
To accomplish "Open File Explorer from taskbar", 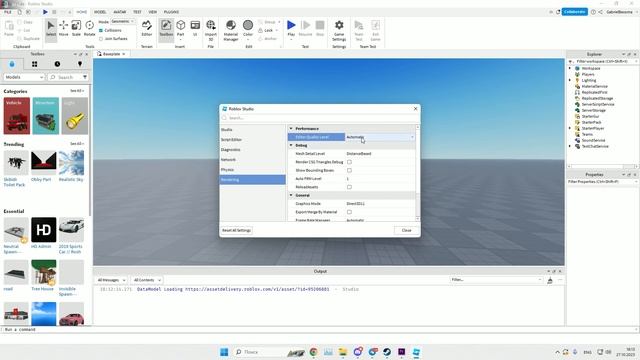I will point(343,352).
